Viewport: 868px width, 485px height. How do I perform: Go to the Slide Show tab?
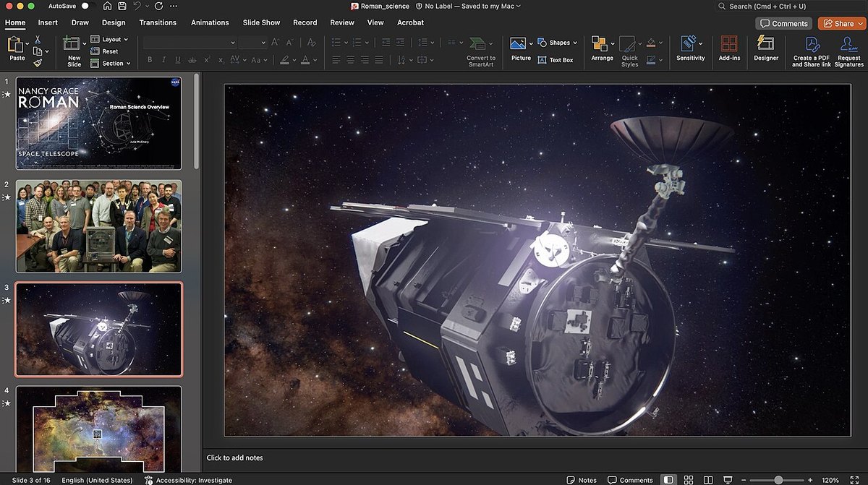(261, 22)
